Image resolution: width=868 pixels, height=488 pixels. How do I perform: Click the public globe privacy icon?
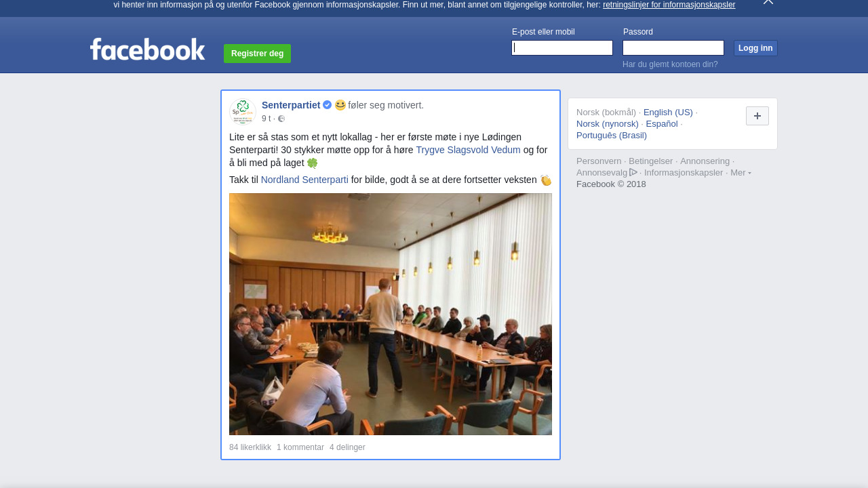(281, 119)
